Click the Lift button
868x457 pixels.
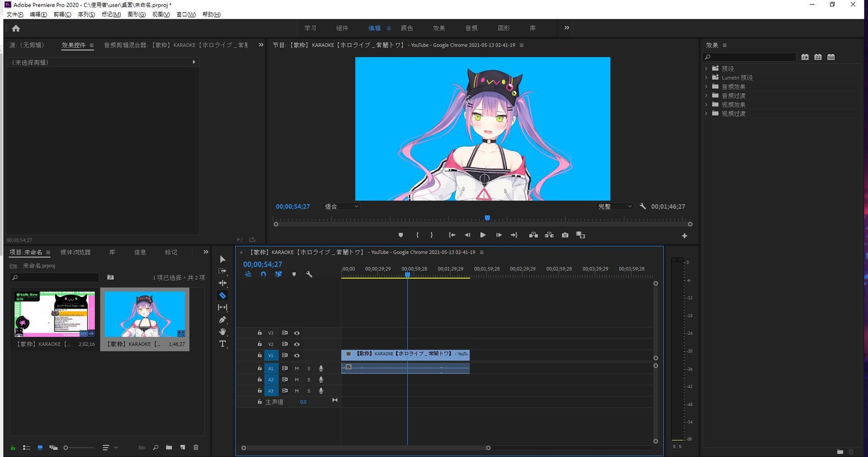[x=533, y=235]
